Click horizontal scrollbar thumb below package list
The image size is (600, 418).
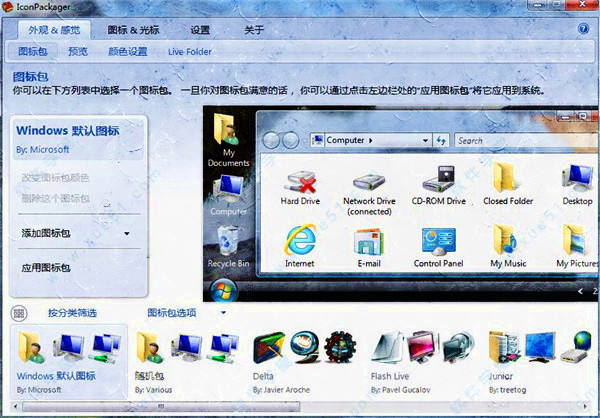[161, 406]
